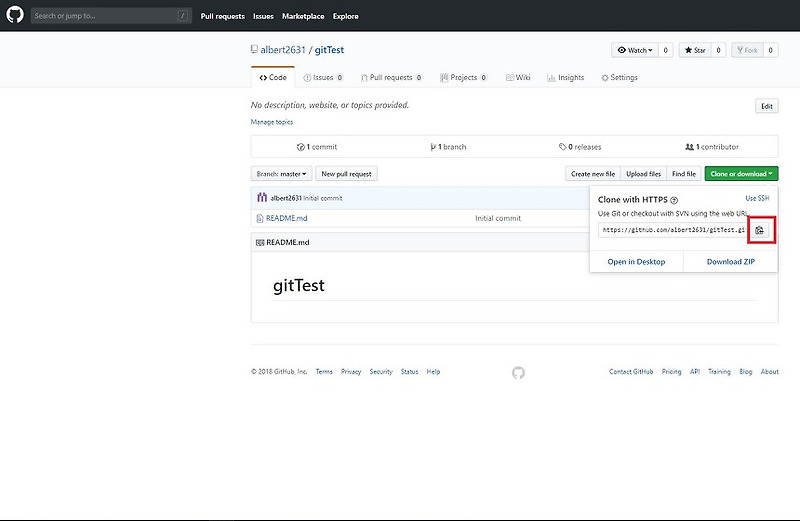Viewport: 800px width, 521px height.
Task: Switch clone method with Use SSH
Action: click(757, 199)
